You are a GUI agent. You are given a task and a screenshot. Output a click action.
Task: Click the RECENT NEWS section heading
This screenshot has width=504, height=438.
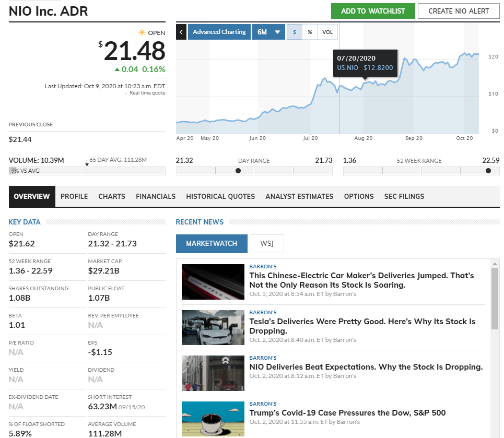(200, 222)
